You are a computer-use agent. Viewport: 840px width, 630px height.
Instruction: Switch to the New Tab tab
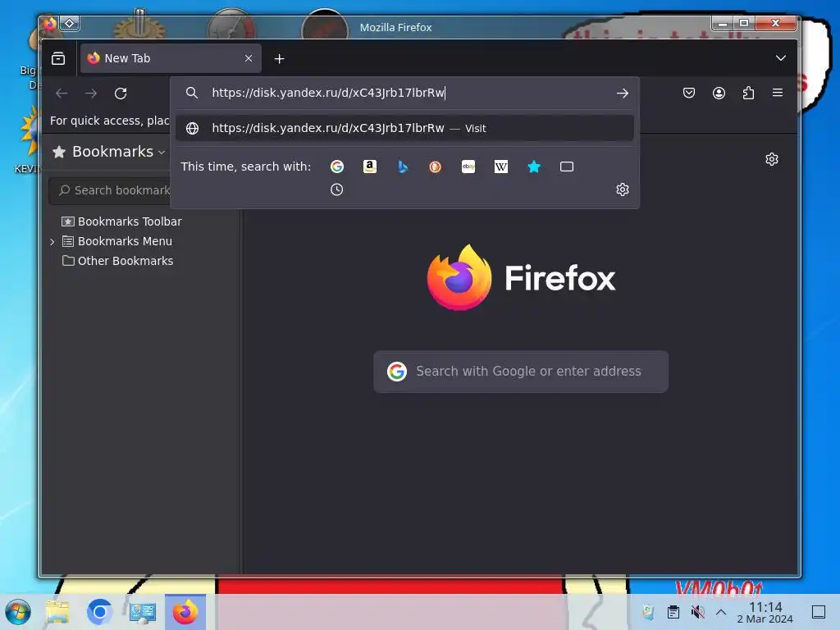tap(171, 58)
